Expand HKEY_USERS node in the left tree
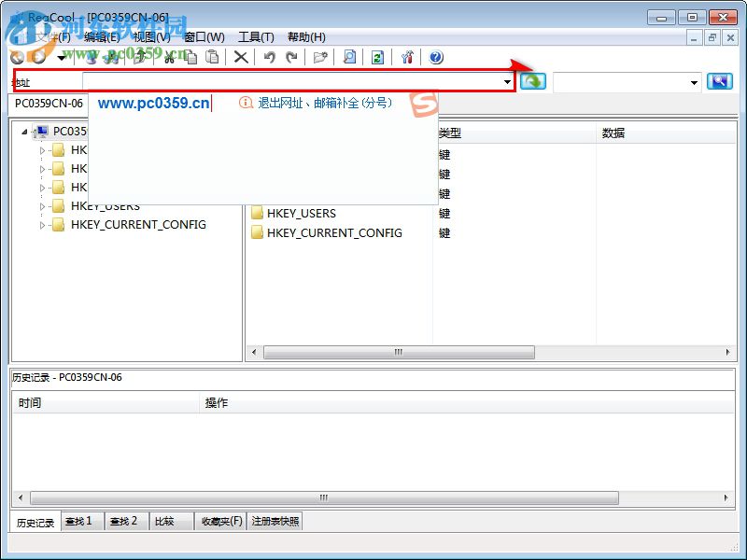 click(42, 206)
